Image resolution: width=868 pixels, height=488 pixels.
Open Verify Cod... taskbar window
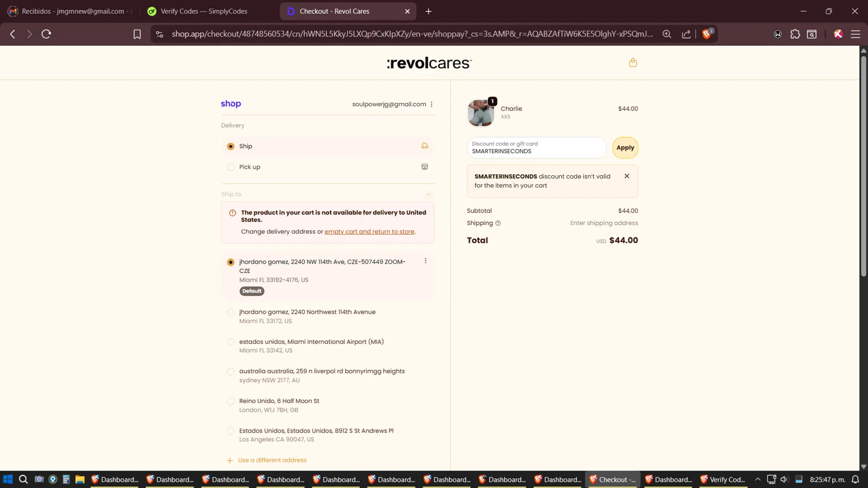click(722, 479)
